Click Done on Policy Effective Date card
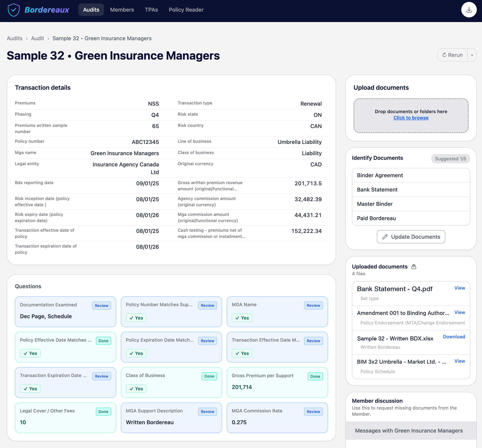 coord(103,341)
